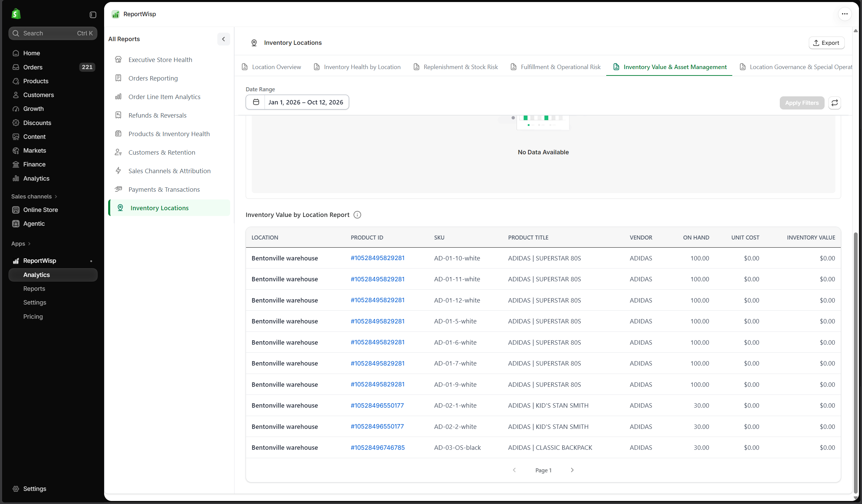Open ReportWisp Pricing page
Screen dimensions: 862x504
(33, 317)
